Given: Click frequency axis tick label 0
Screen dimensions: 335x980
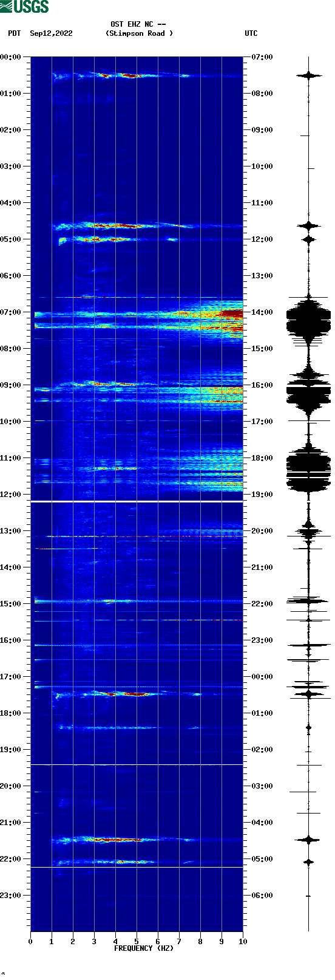Looking at the screenshot, I should pos(30,942).
